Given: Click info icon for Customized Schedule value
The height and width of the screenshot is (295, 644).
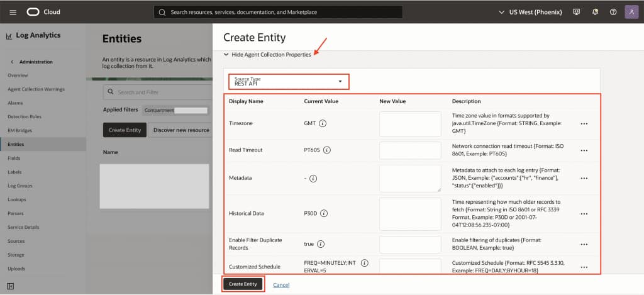Looking at the screenshot, I should [x=365, y=263].
